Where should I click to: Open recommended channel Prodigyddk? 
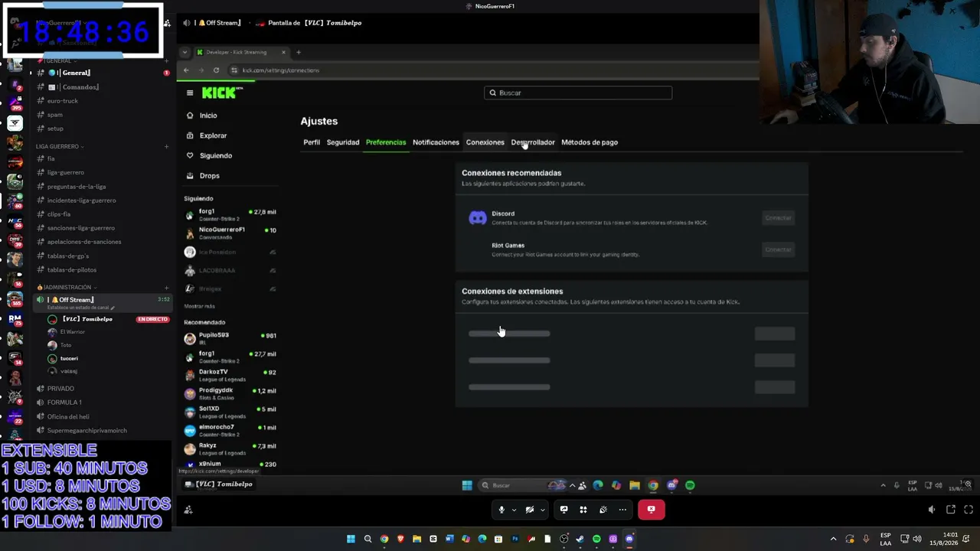(x=230, y=393)
